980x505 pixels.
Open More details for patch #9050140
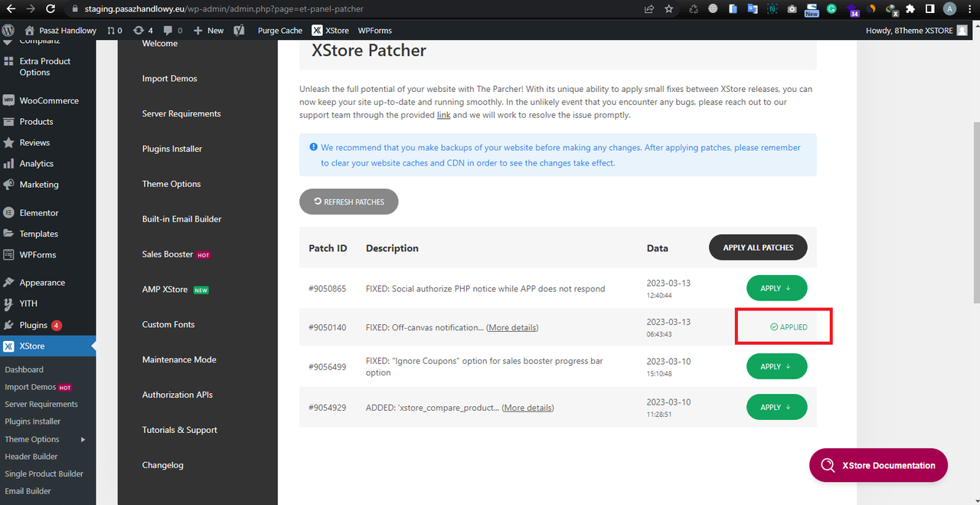(x=512, y=328)
